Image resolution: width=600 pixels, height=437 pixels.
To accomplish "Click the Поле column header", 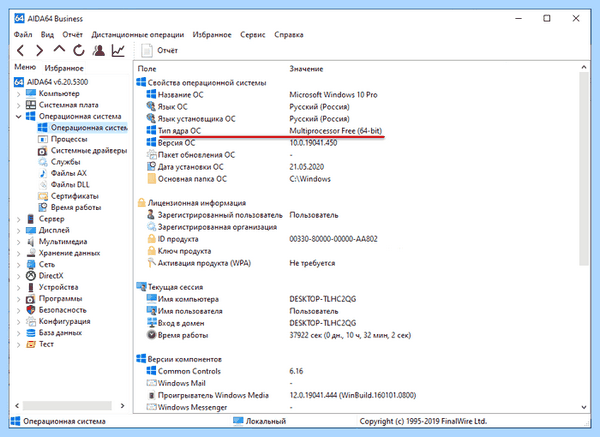I will [147, 69].
